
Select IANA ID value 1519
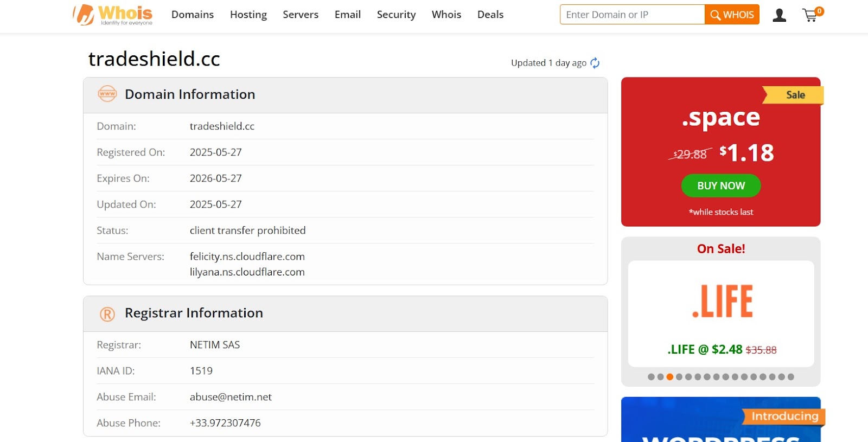(x=201, y=371)
